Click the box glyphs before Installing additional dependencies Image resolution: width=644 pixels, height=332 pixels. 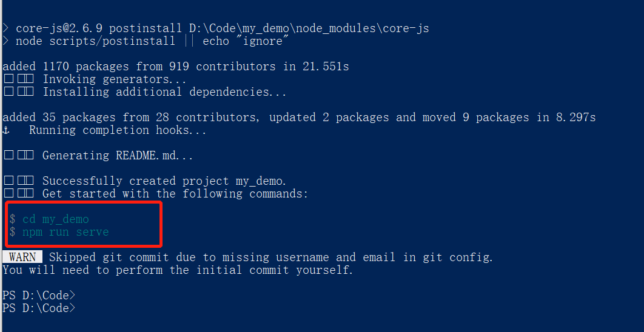18,92
